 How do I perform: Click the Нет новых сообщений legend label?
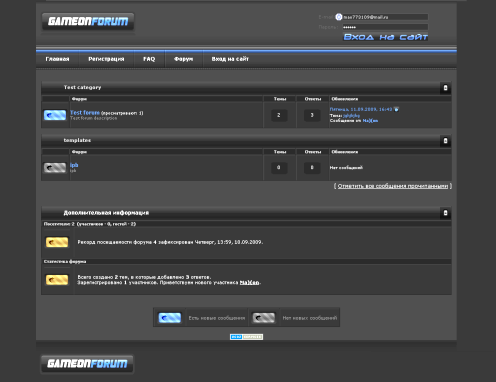point(310,318)
